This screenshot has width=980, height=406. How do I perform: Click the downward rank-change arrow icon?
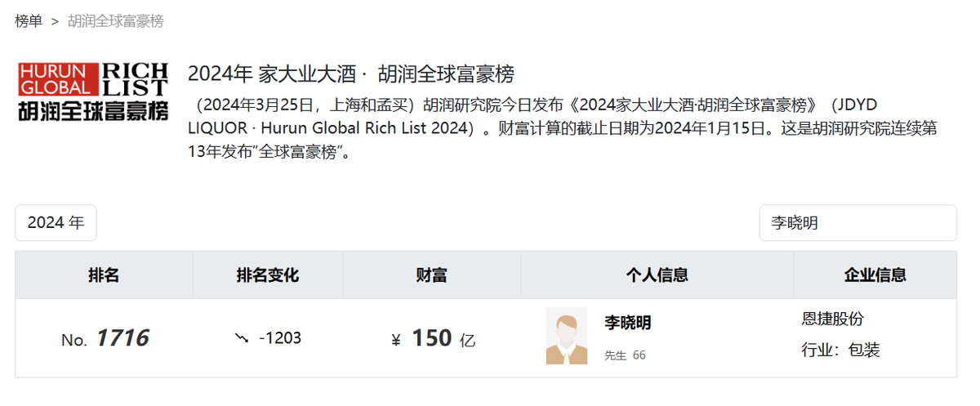coord(243,337)
